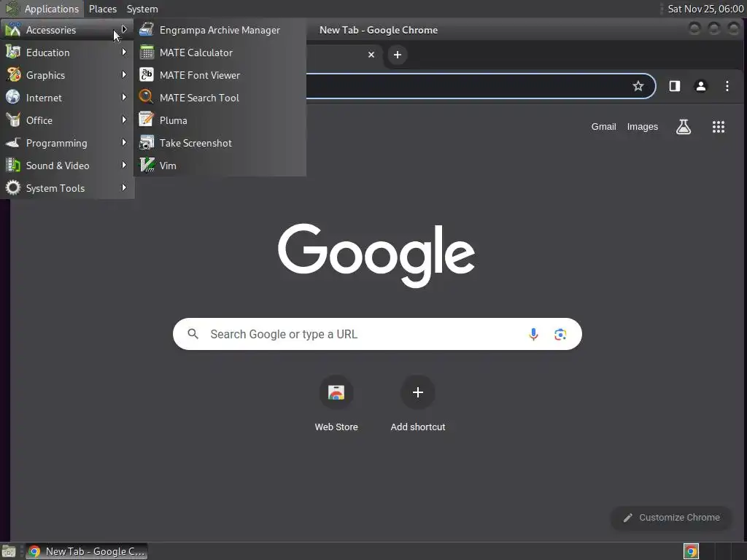Click show desktop icon in bottom panel
Image resolution: width=747 pixels, height=560 pixels.
(9, 551)
